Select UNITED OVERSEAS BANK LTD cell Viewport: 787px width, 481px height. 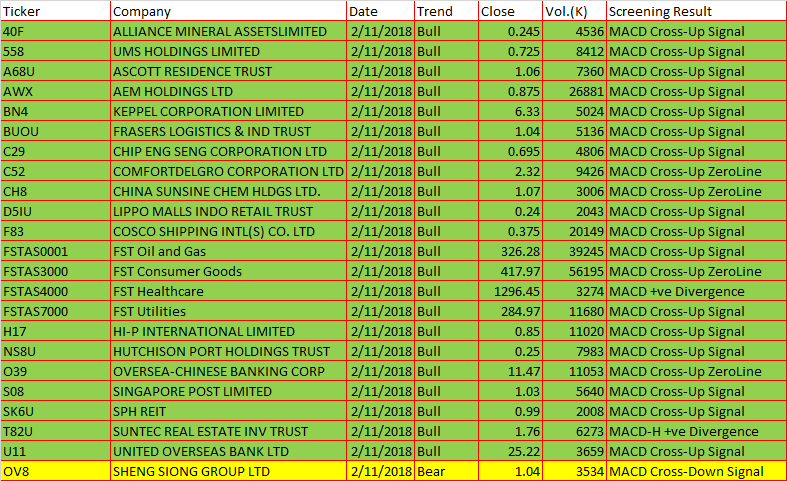228,451
